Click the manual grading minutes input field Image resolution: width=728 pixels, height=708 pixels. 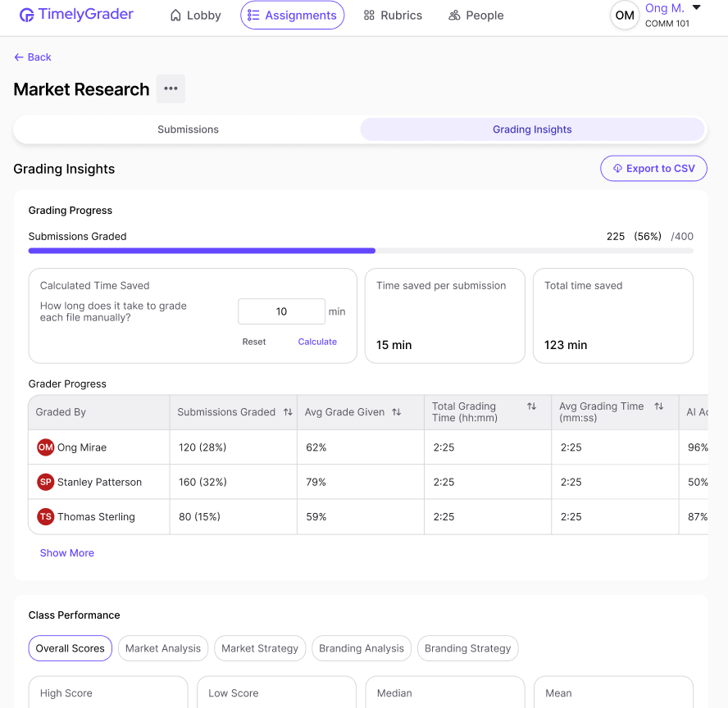pos(281,311)
